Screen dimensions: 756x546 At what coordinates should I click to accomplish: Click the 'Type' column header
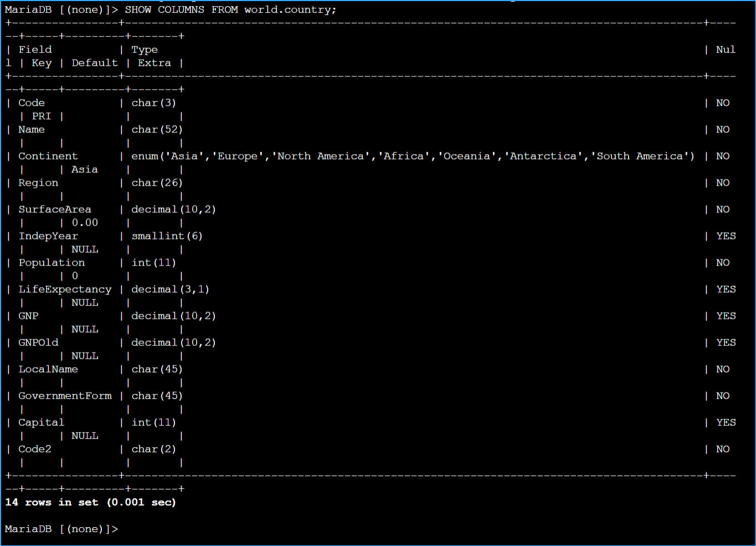(x=145, y=50)
